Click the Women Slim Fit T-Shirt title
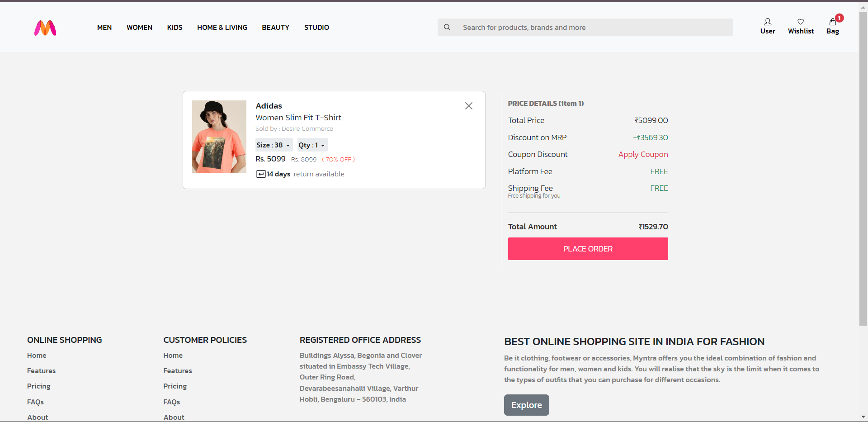The width and height of the screenshot is (868, 422). coord(298,118)
